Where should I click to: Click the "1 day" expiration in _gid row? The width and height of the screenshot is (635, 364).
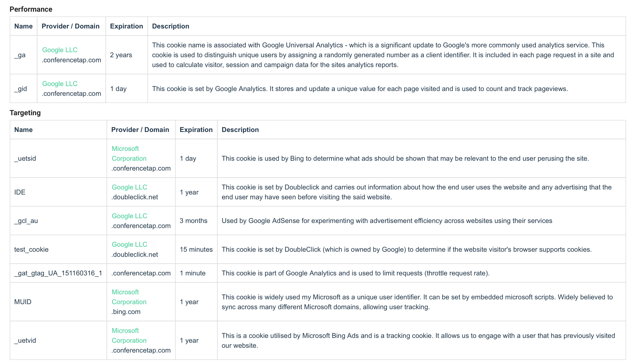(x=118, y=89)
